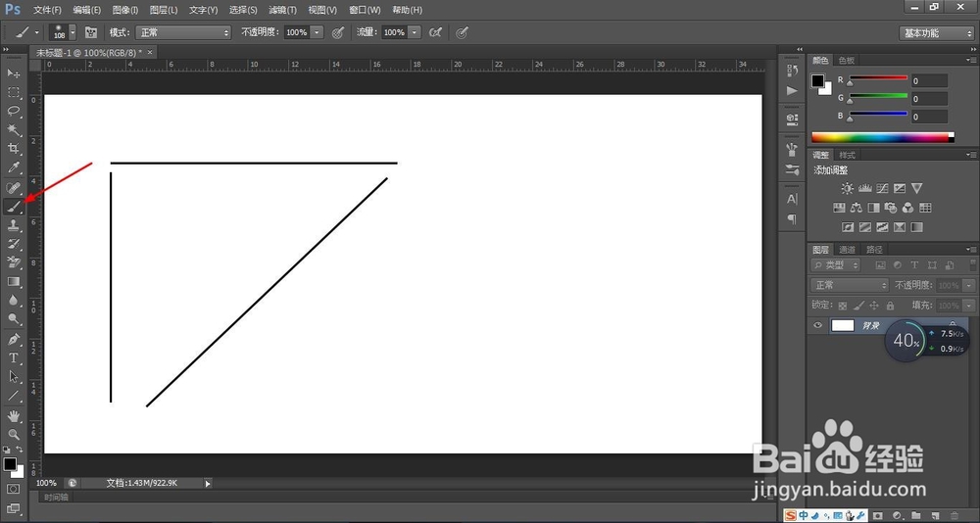Viewport: 980px width, 523px height.
Task: Toggle Quick Mask mode
Action: [x=13, y=489]
